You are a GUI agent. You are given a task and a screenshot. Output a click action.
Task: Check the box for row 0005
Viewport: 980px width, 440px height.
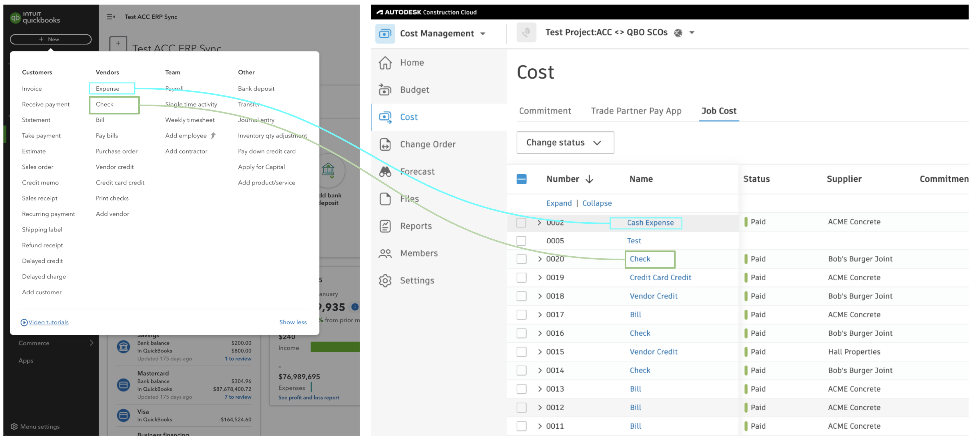[x=521, y=241]
